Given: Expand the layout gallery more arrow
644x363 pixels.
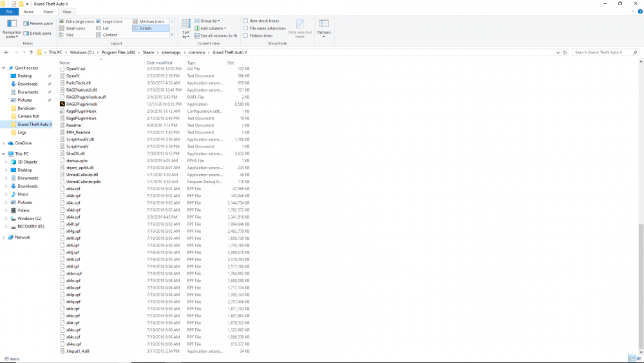Looking at the screenshot, I should coord(172,35).
